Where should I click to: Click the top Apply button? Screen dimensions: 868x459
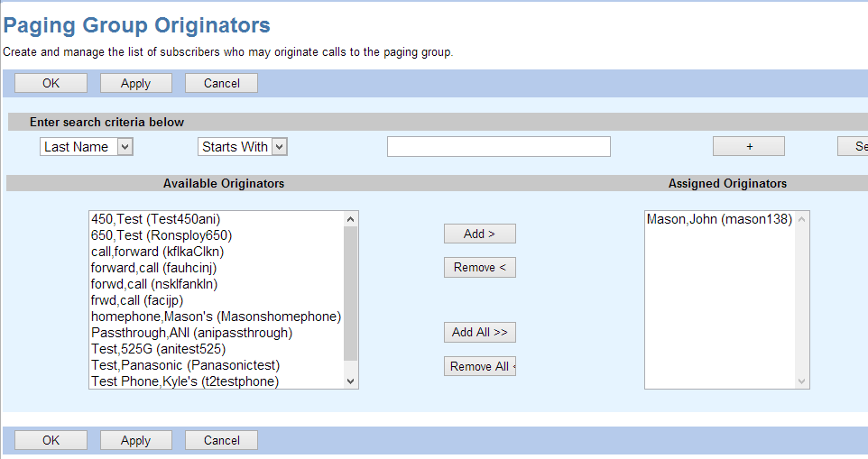click(135, 83)
